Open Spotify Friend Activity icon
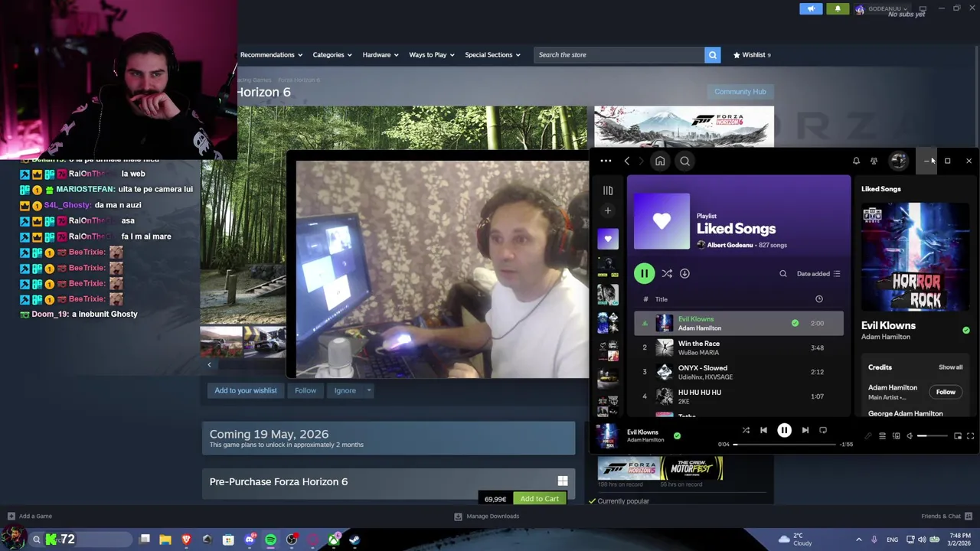The image size is (980, 551). click(874, 161)
